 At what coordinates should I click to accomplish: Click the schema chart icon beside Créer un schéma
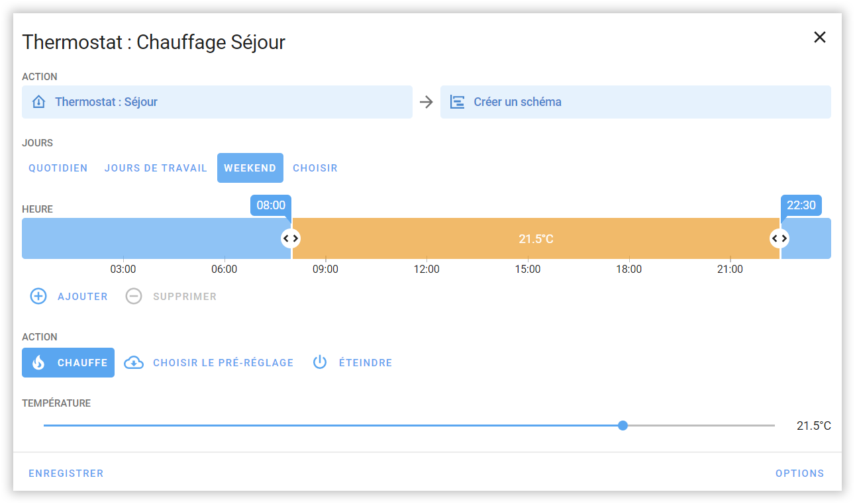[457, 102]
